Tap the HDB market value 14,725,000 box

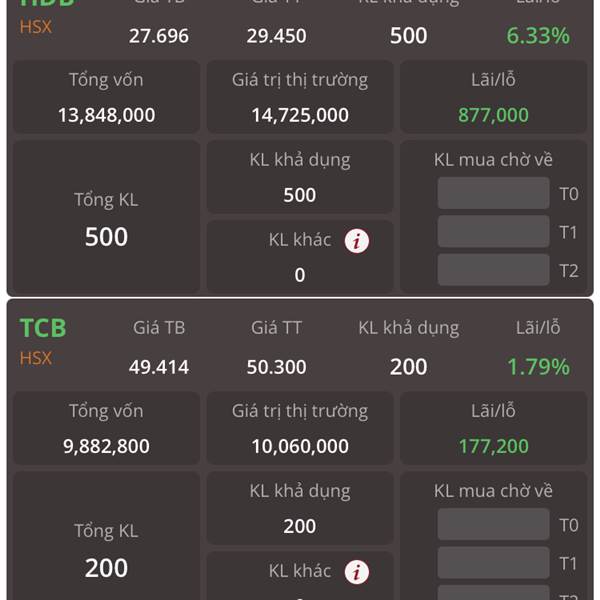pos(300,97)
